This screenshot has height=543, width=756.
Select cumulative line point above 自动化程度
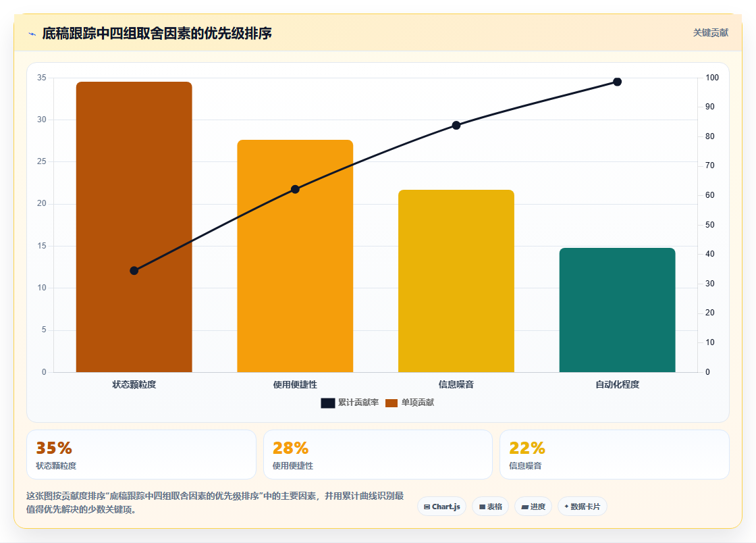(x=617, y=82)
